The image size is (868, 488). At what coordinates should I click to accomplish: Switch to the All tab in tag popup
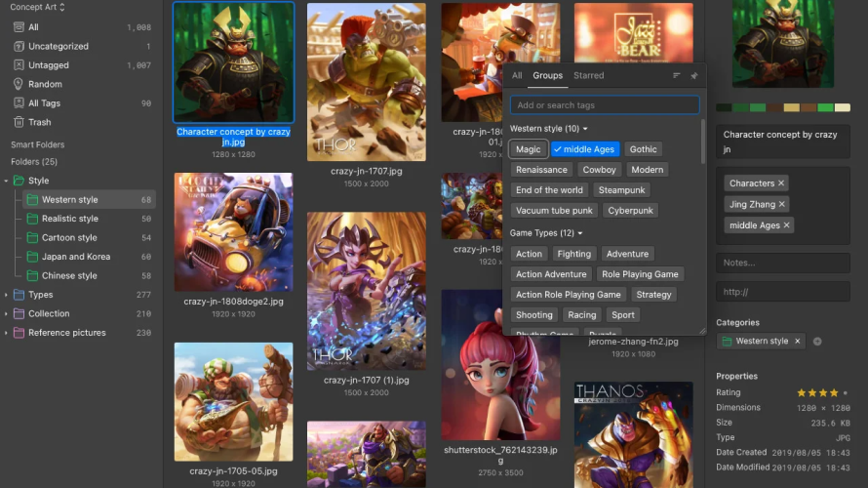coord(517,75)
